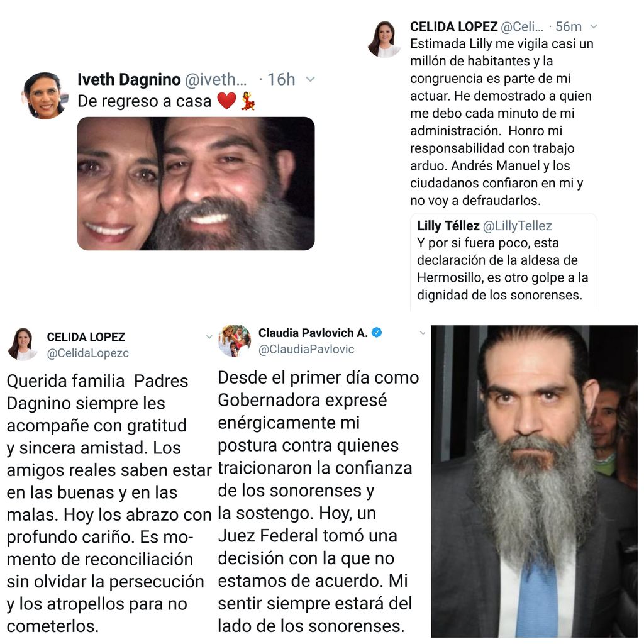Expand options chevron on Iveth Dagnino's tweet
This screenshot has width=644, height=644.
pyautogui.click(x=311, y=79)
